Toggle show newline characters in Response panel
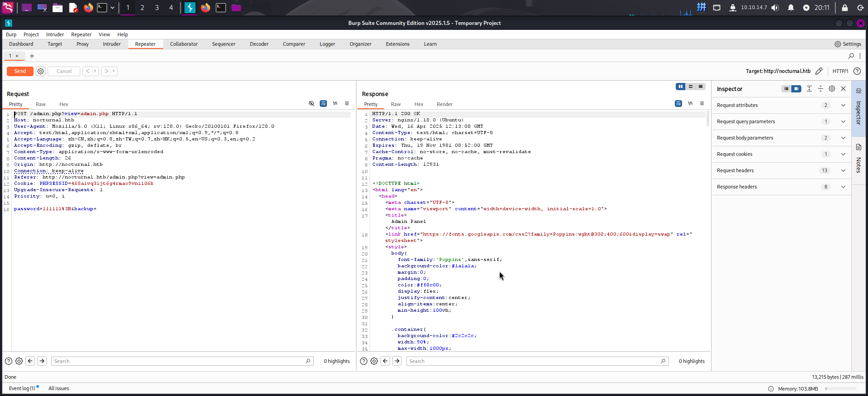868x396 pixels. click(x=690, y=103)
